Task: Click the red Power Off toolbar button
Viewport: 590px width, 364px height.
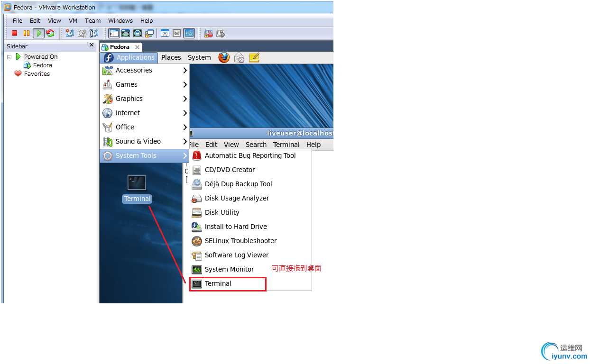Action: [x=14, y=33]
